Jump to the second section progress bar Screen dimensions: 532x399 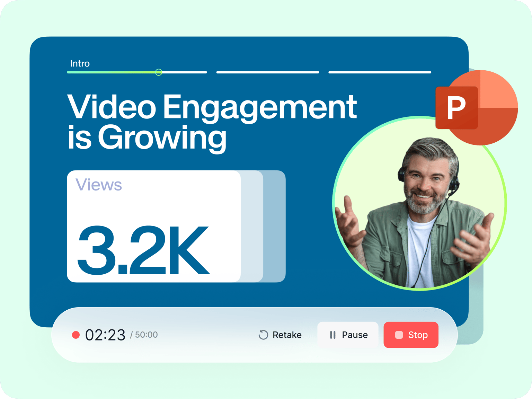[x=268, y=72]
